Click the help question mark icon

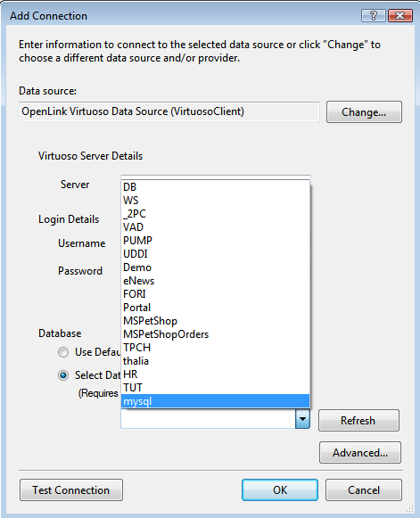(x=374, y=15)
